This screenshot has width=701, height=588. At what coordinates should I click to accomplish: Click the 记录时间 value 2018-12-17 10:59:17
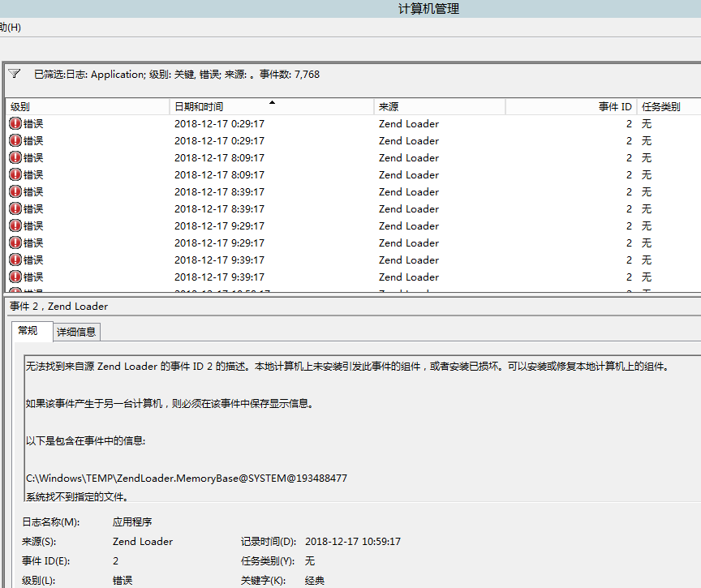click(x=353, y=542)
